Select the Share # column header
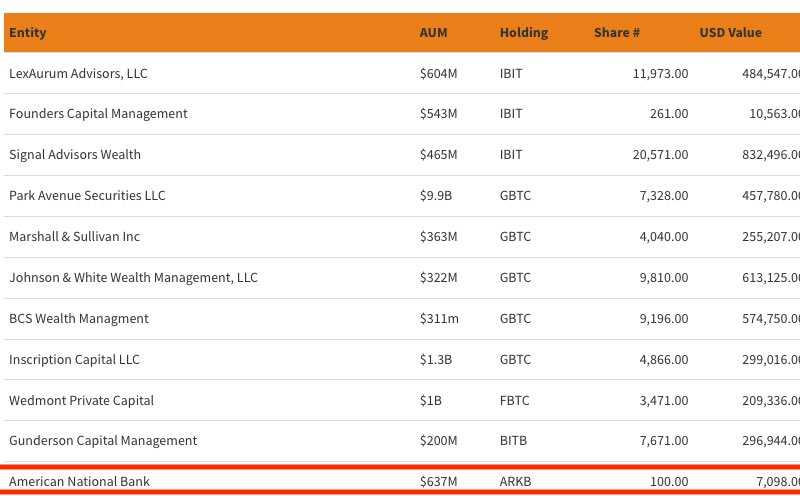This screenshot has width=800, height=496. click(617, 33)
